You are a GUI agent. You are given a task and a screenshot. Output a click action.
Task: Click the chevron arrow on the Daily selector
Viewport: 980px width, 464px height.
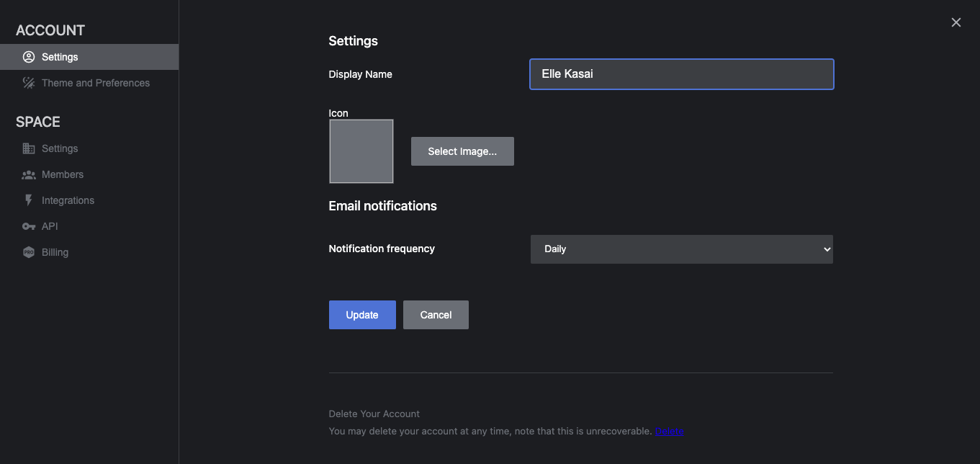826,249
